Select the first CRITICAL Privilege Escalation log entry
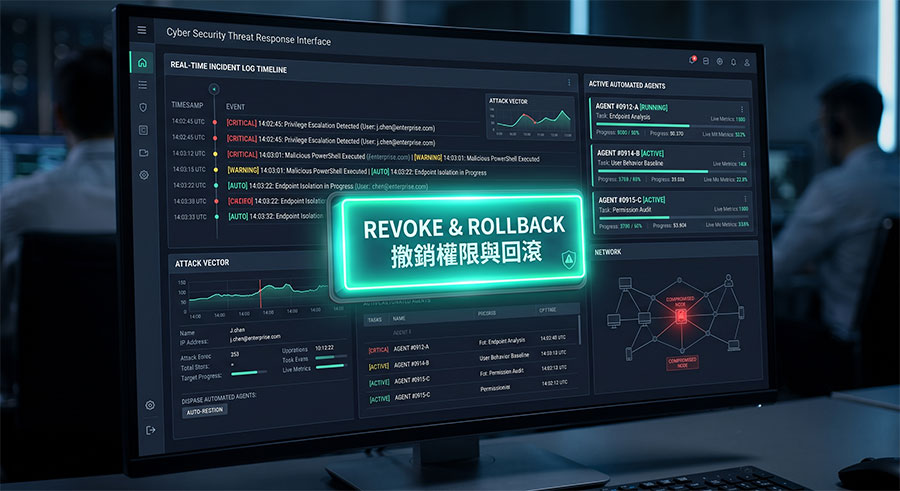 tap(331, 125)
